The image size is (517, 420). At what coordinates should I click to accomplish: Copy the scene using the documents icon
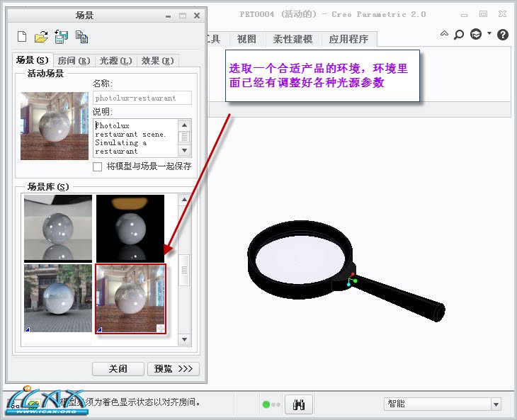[81, 37]
